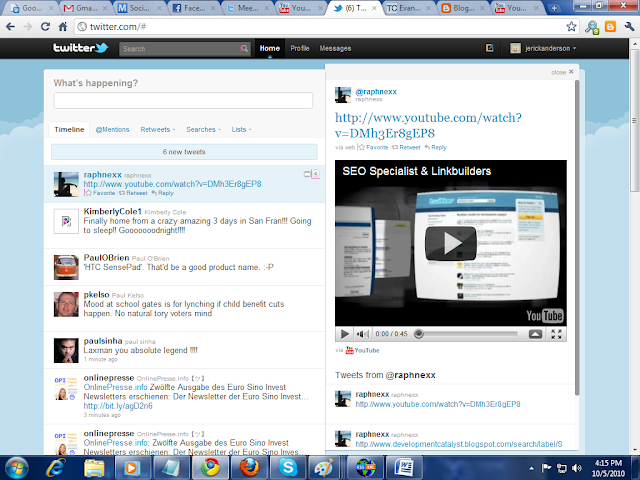
Task: Click the search magnifier icon in Twitter bar
Action: [x=244, y=49]
